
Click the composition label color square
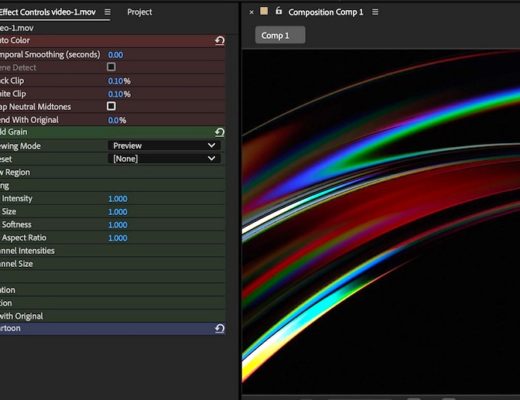click(264, 11)
